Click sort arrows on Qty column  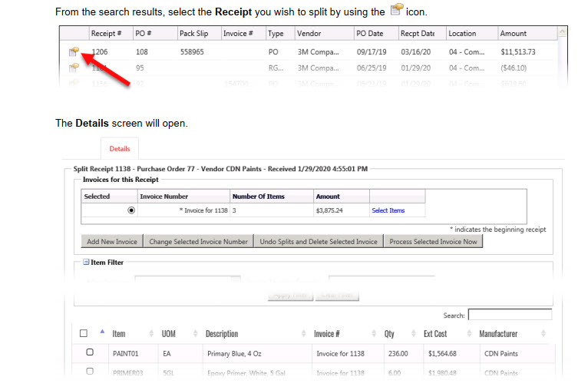coord(411,334)
